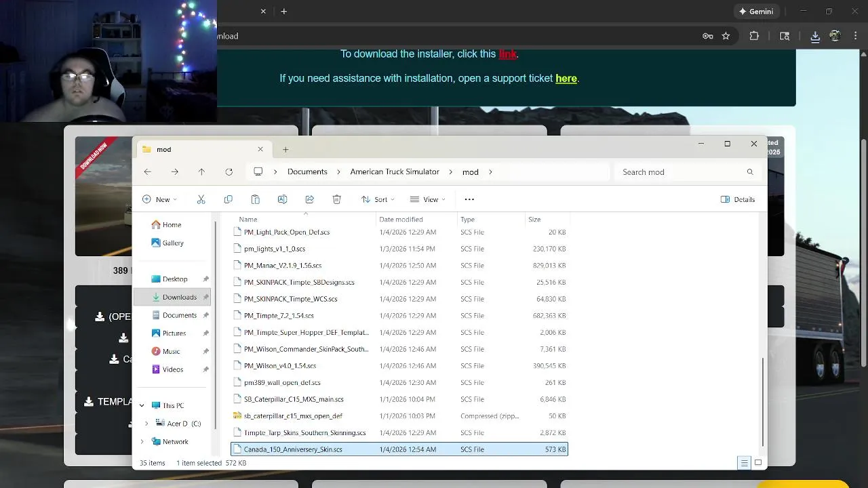Select pm_lights_v1_1_0.scs file

tap(399, 249)
